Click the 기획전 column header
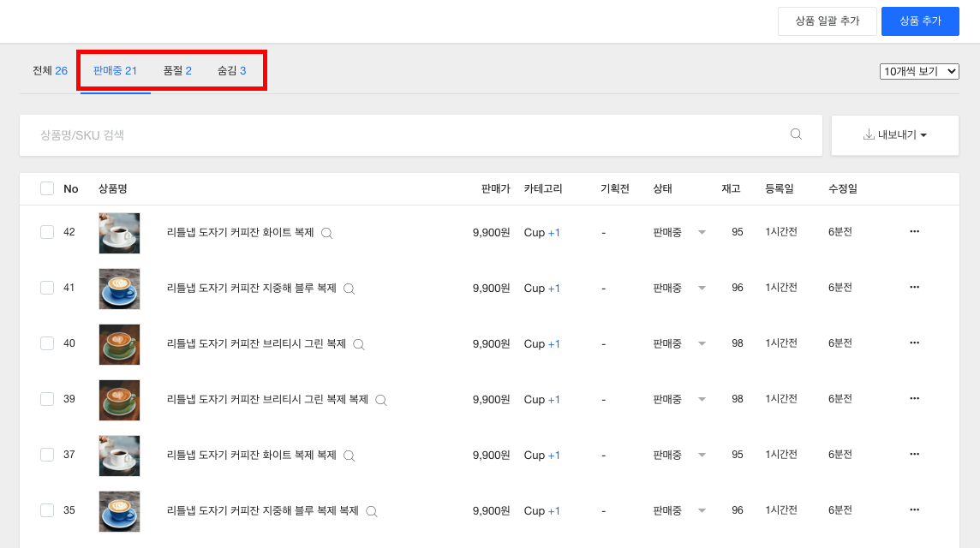Image resolution: width=980 pixels, height=548 pixels. [615, 188]
